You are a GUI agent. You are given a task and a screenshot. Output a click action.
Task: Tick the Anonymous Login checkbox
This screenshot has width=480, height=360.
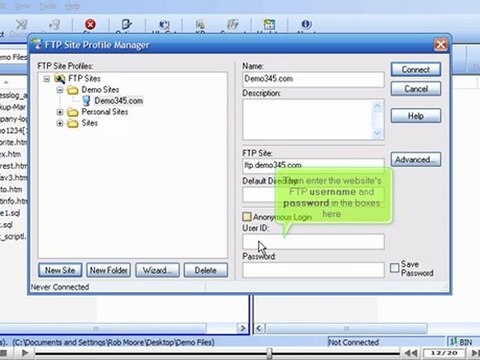click(247, 217)
